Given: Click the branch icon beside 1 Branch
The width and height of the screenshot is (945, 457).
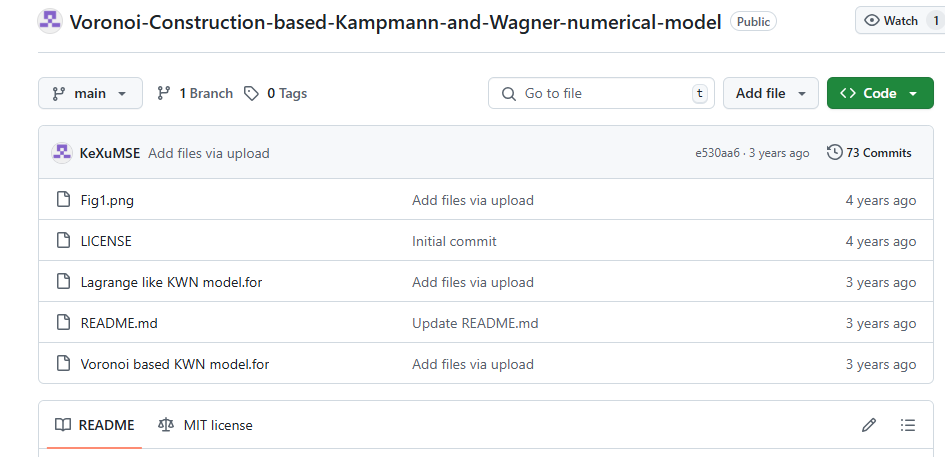Looking at the screenshot, I should click(164, 93).
